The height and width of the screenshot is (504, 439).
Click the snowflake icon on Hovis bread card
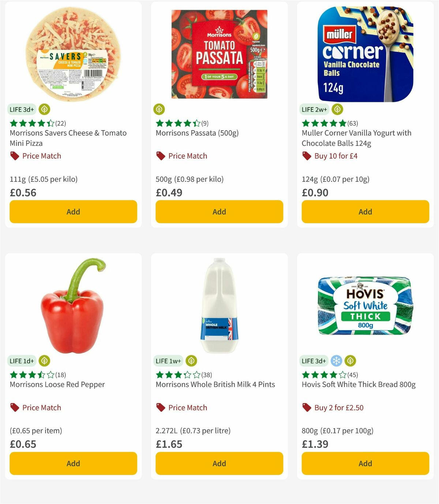click(336, 361)
